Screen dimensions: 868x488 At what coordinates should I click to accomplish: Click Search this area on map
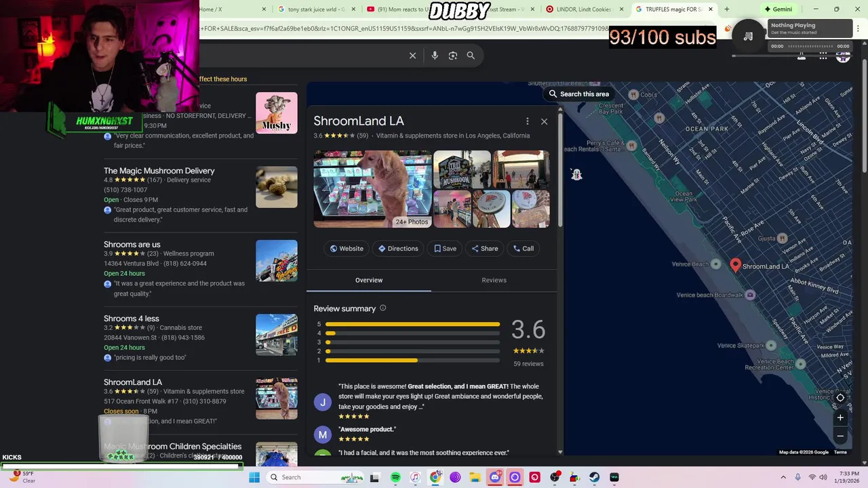[579, 94]
